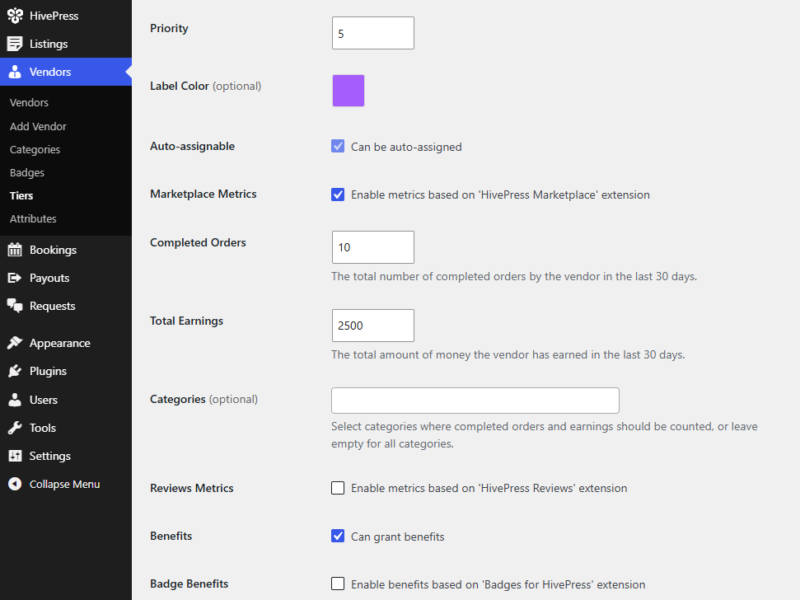Open Tools via the wrench icon
Screen dimensions: 800x600
15,428
